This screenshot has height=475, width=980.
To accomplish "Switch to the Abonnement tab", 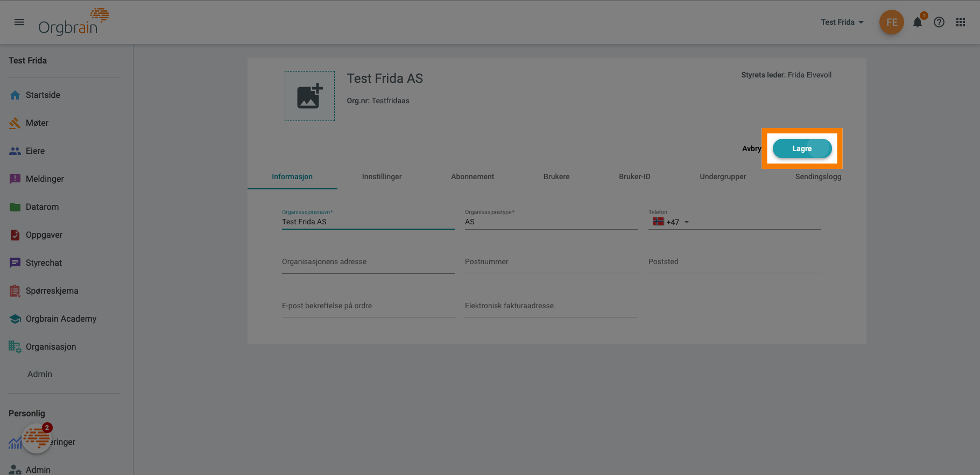I will 473,176.
